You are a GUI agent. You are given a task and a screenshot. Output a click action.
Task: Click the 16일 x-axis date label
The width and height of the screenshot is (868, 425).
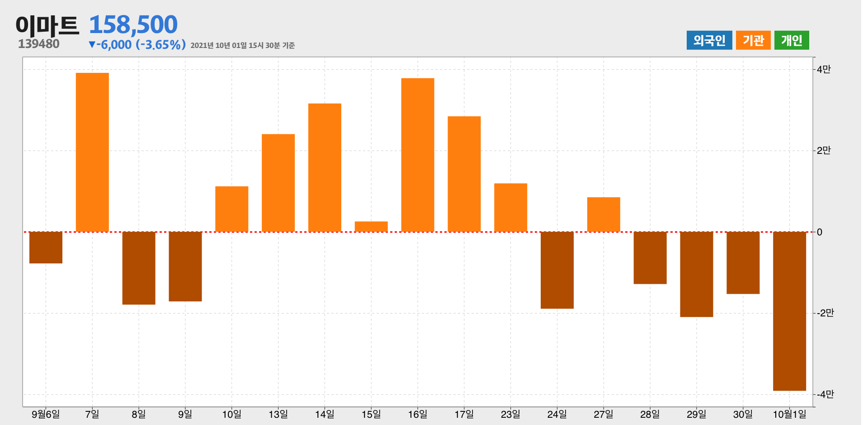coord(418,414)
